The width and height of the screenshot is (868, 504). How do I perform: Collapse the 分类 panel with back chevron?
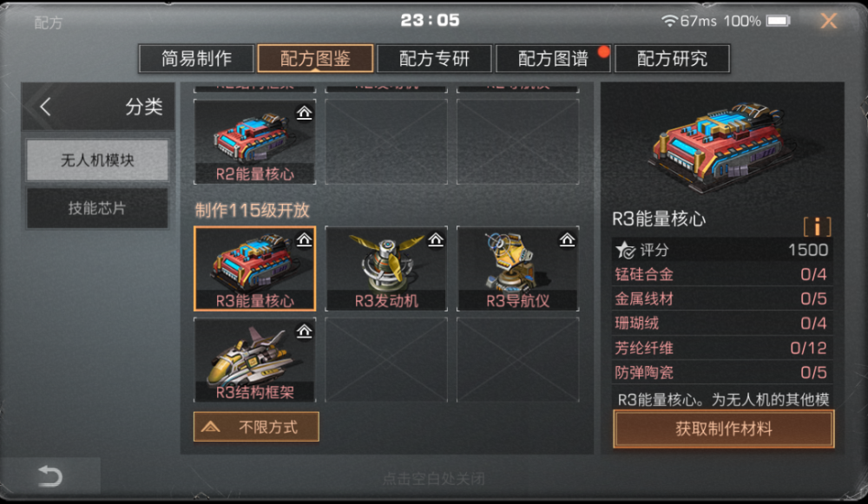[x=45, y=107]
